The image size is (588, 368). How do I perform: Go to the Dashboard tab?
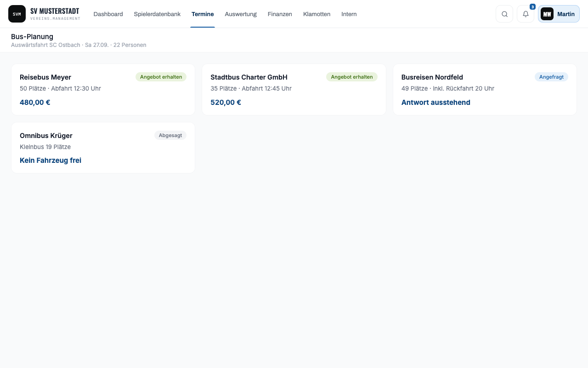click(108, 14)
